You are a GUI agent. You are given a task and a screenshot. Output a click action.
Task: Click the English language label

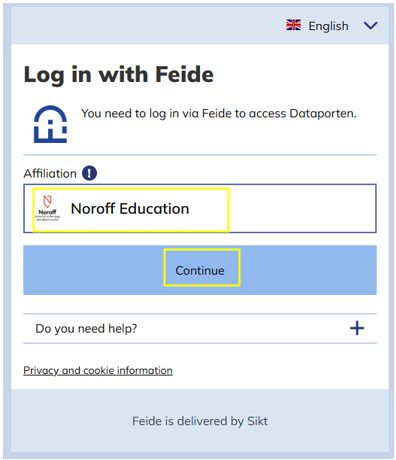328,26
